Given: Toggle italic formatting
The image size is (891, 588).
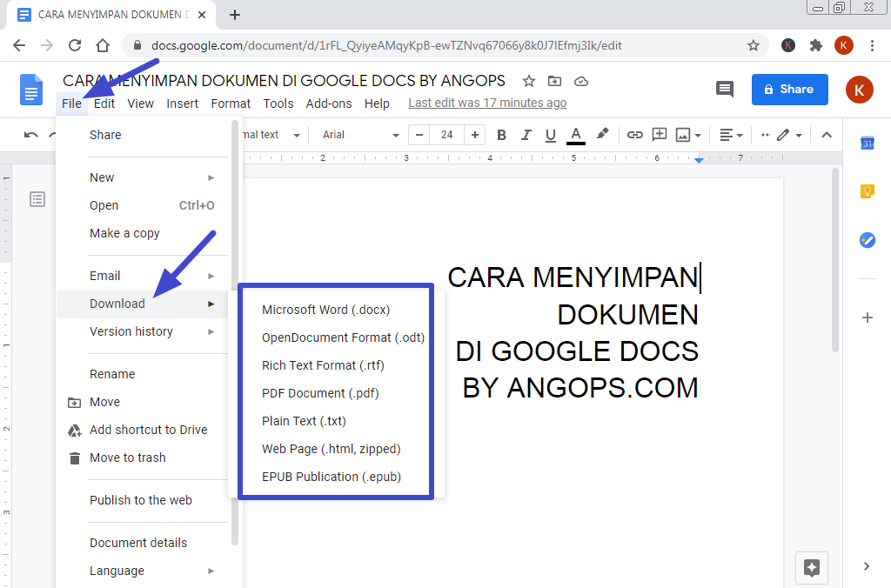Looking at the screenshot, I should [x=526, y=135].
